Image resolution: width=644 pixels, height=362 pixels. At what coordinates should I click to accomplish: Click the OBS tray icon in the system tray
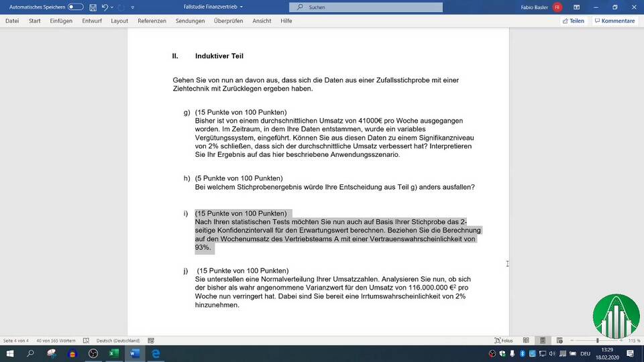point(492,353)
